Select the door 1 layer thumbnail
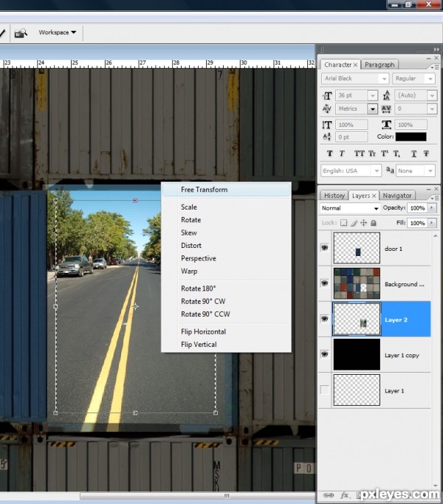Screen dimensions: 443x504 357,248
